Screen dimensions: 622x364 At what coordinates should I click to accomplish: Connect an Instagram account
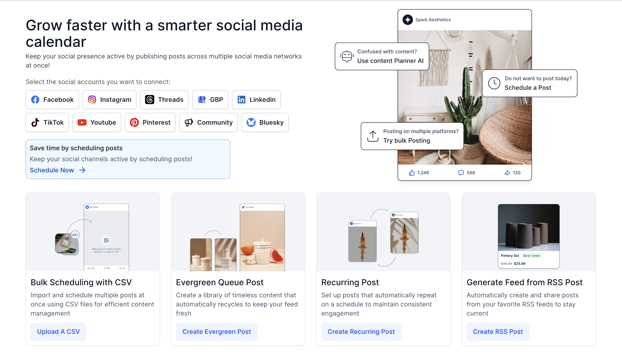coord(109,100)
